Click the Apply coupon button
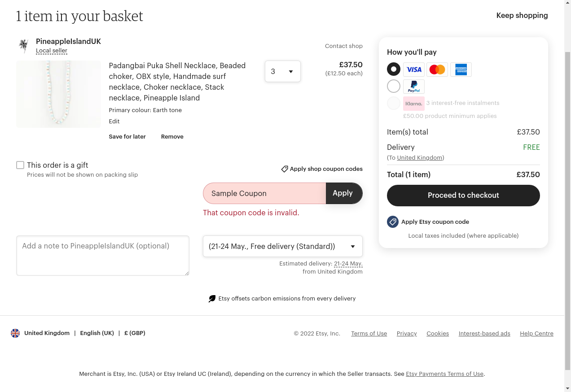 pos(344,193)
